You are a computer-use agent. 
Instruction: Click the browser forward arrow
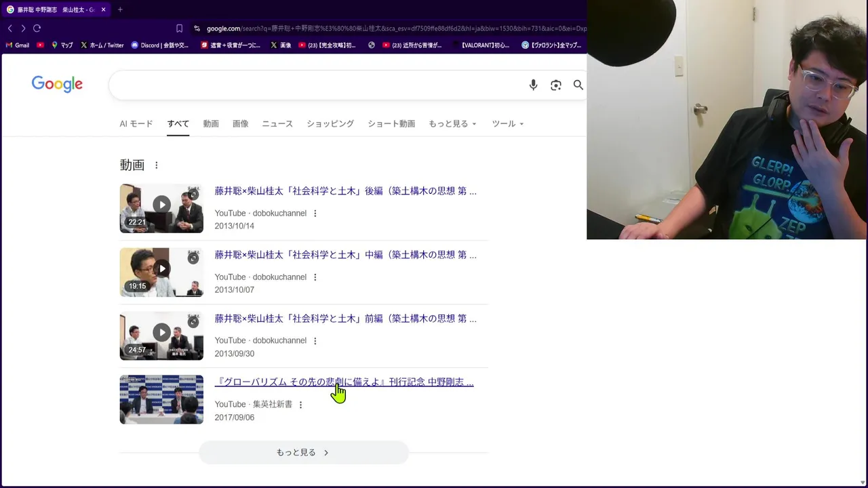tap(23, 28)
